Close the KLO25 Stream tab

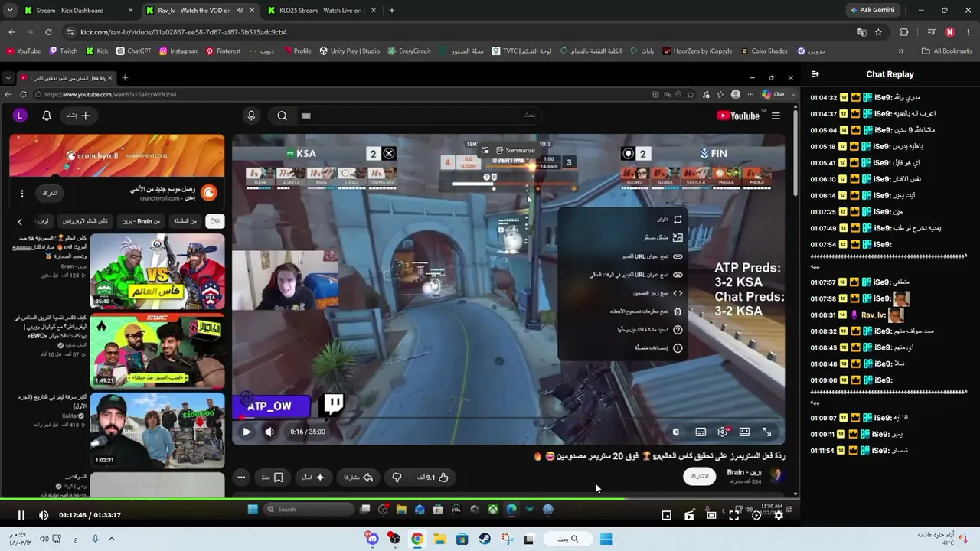tap(373, 11)
